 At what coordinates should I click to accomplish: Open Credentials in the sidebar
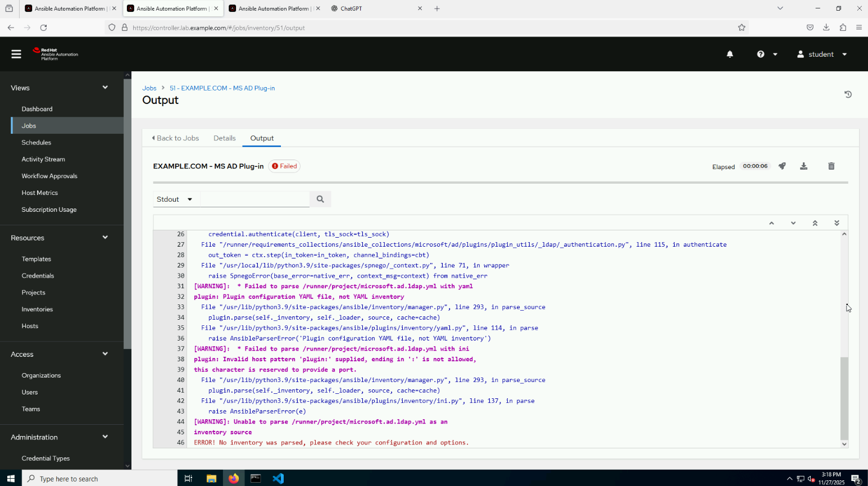pos(38,276)
